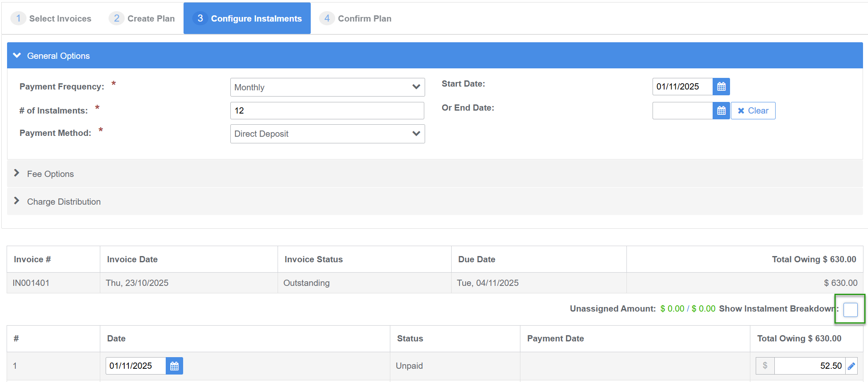Image resolution: width=868 pixels, height=382 pixels.
Task: Click the invoice row $ 630.00 amount
Action: coord(841,283)
